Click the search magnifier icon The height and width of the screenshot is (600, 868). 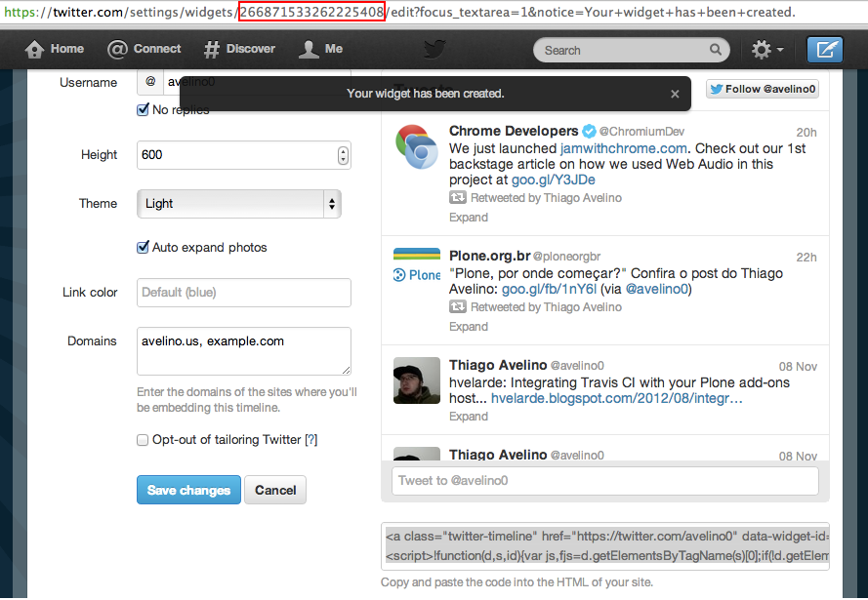point(716,50)
